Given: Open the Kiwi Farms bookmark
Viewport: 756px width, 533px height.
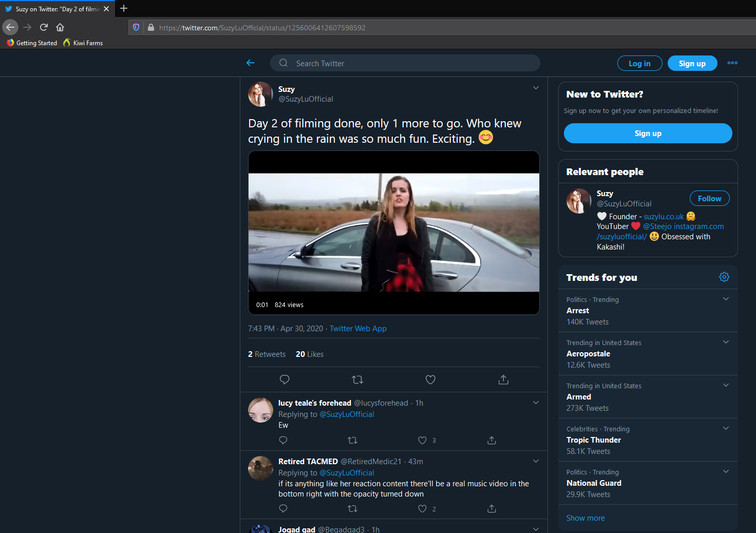Looking at the screenshot, I should 83,43.
